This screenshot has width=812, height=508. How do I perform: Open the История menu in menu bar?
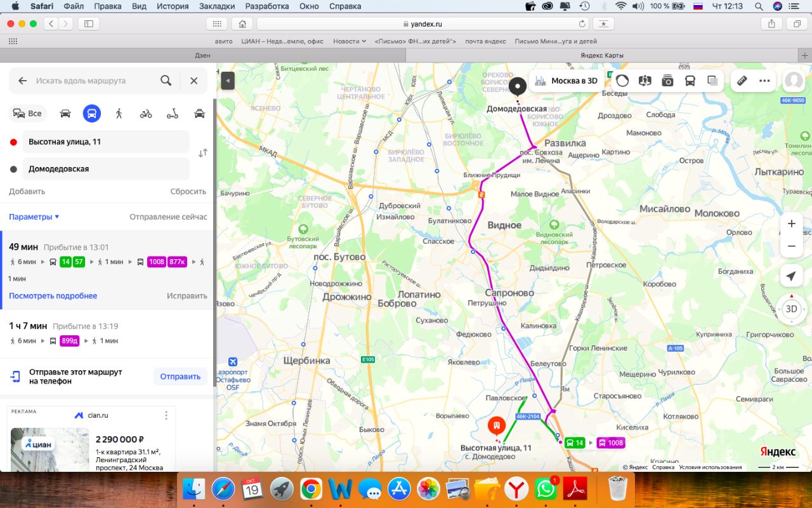[173, 6]
